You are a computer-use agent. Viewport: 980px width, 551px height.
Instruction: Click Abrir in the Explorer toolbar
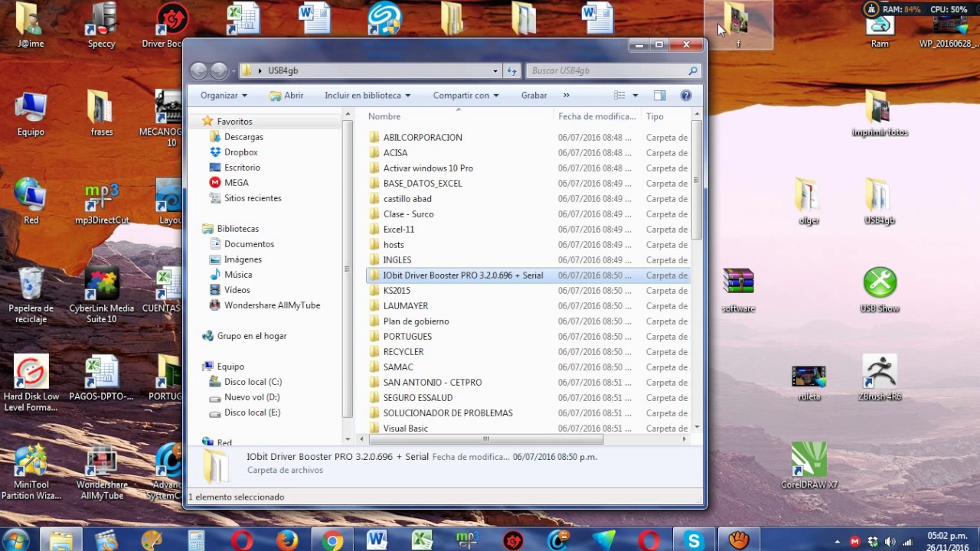click(286, 96)
